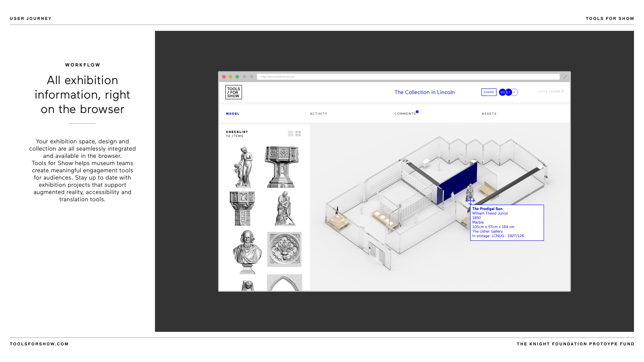Click the 1850 date in the info box

click(x=476, y=218)
